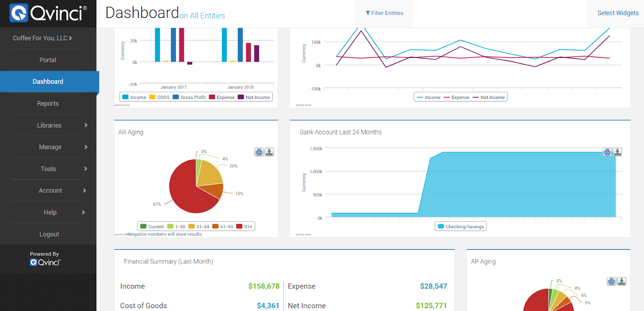644x311 pixels.
Task: Expand the Account submenu arrow
Action: click(x=85, y=190)
